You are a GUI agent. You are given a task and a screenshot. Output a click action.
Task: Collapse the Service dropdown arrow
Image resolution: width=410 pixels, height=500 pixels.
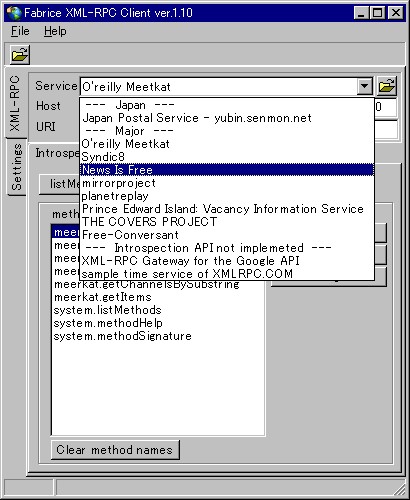[x=364, y=86]
